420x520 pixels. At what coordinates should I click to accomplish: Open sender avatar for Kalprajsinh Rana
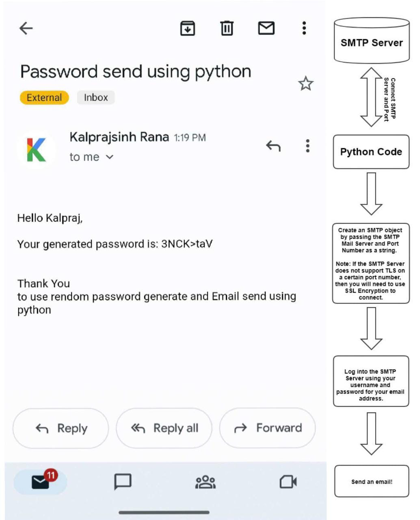pos(37,149)
